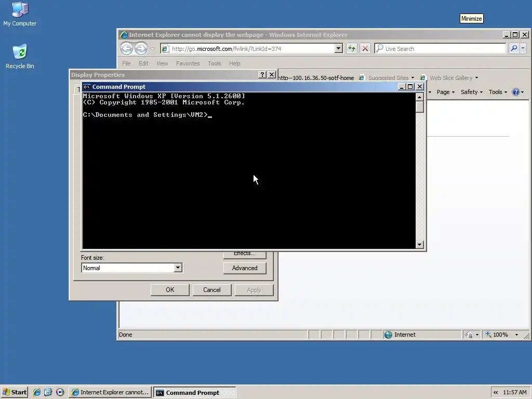This screenshot has height=399, width=532.
Task: Open the Tools menu in the menu bar
Action: (215, 63)
